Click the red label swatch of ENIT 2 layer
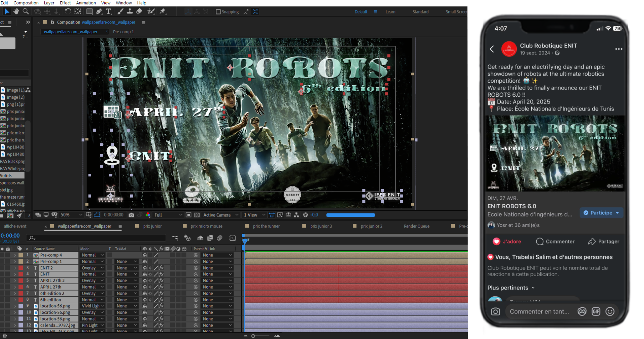This screenshot has width=644, height=339. (x=21, y=268)
